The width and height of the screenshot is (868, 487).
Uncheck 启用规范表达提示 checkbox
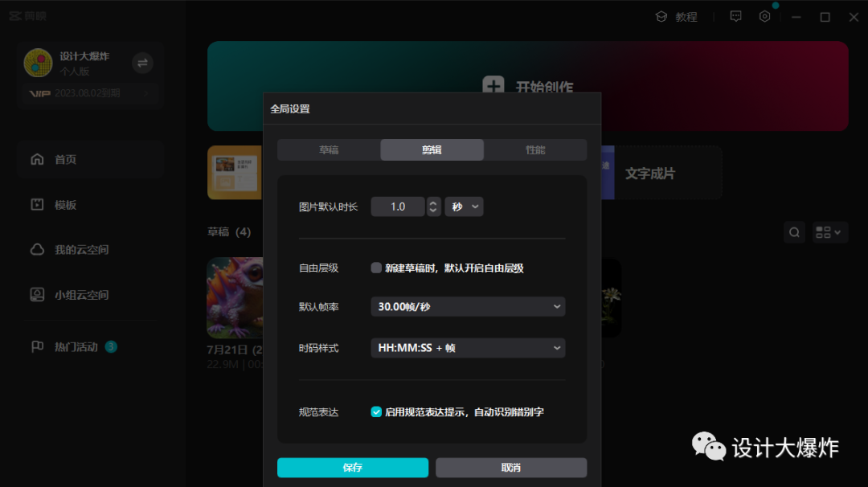point(376,411)
